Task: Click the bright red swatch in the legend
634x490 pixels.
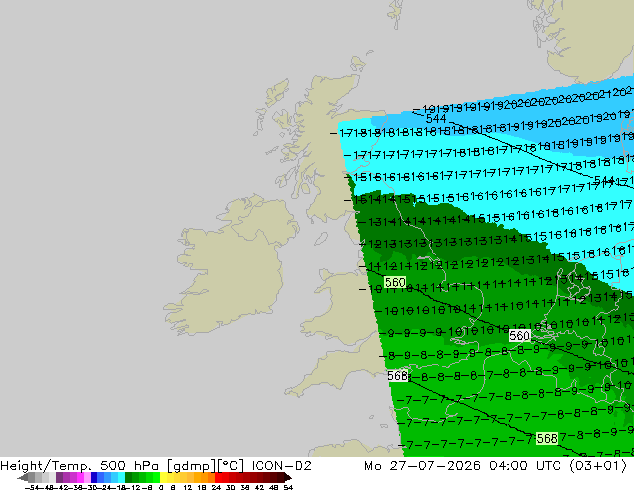Action: coord(219,477)
